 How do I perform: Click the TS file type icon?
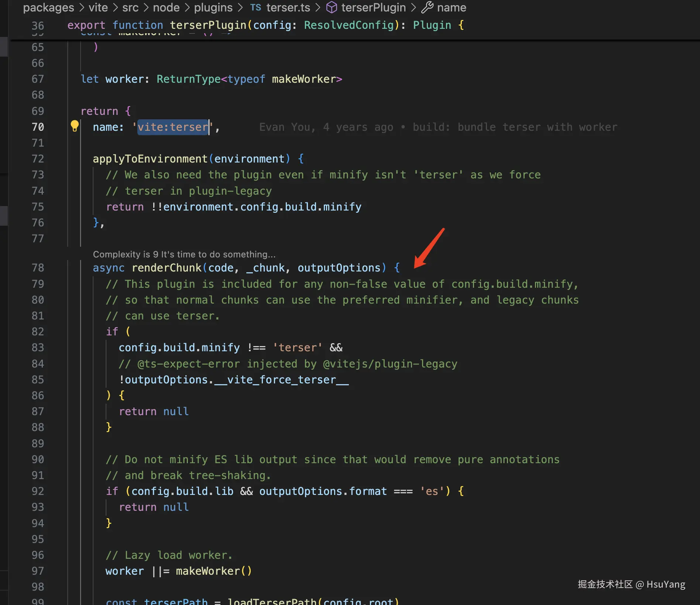tap(255, 7)
